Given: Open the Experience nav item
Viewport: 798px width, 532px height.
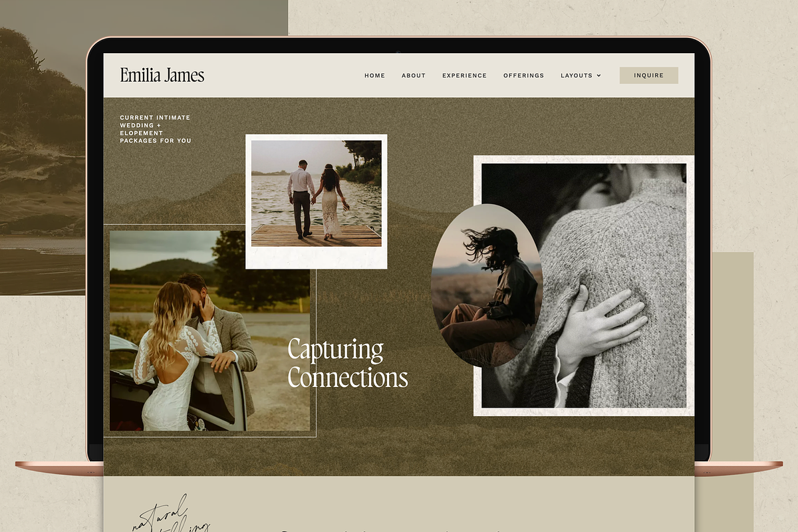Looking at the screenshot, I should 464,76.
